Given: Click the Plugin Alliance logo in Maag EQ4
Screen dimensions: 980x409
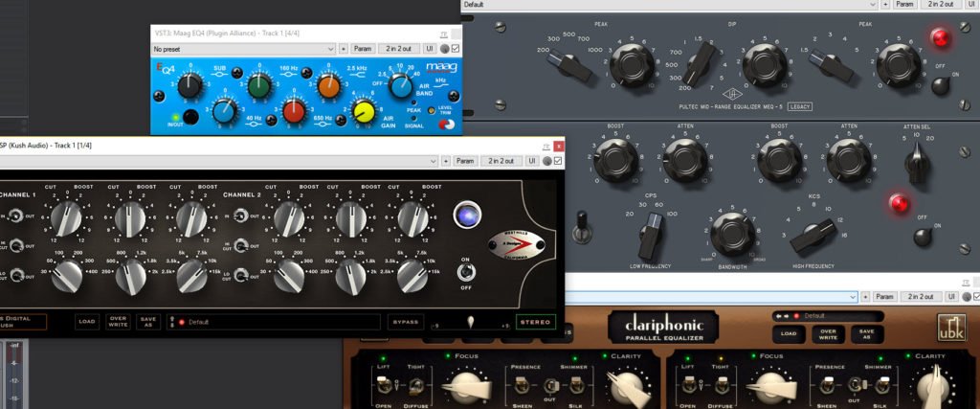Looking at the screenshot, I should pyautogui.click(x=447, y=124).
